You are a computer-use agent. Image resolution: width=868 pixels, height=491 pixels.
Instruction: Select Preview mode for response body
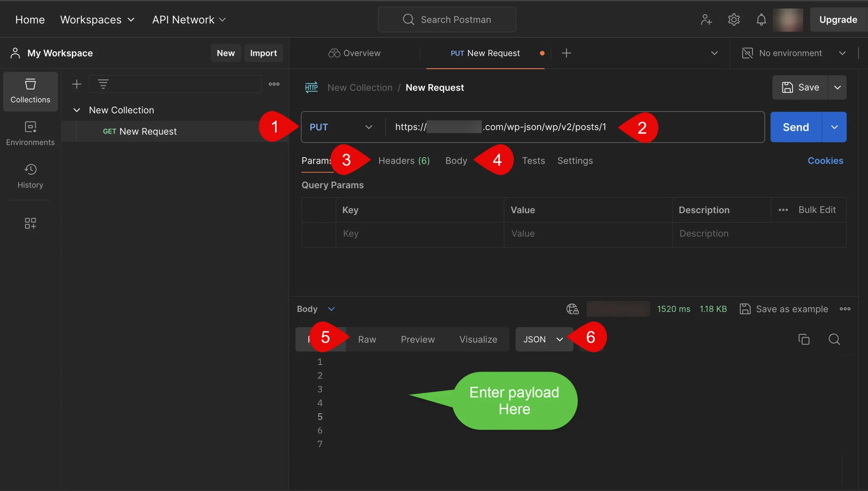[x=417, y=338]
